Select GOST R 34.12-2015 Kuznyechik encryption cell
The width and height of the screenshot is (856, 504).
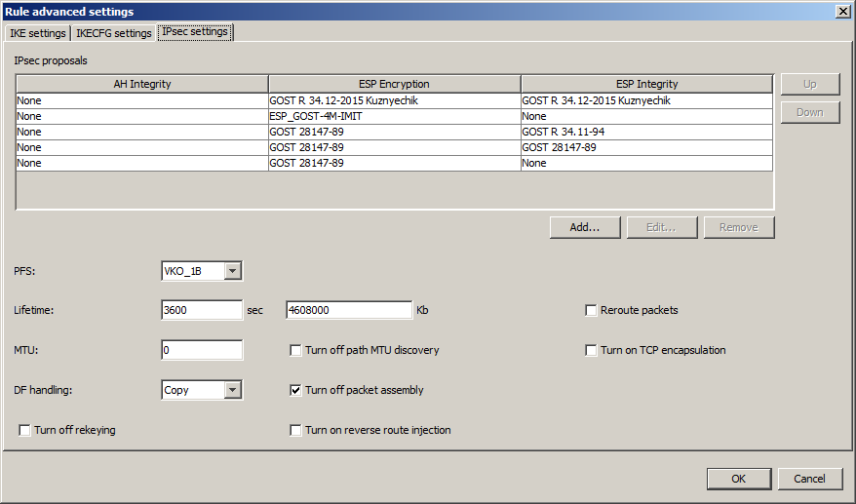(x=394, y=100)
